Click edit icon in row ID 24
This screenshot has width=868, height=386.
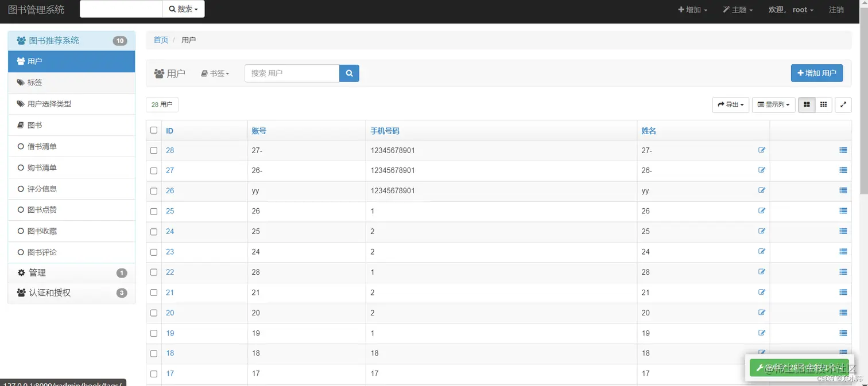(762, 231)
